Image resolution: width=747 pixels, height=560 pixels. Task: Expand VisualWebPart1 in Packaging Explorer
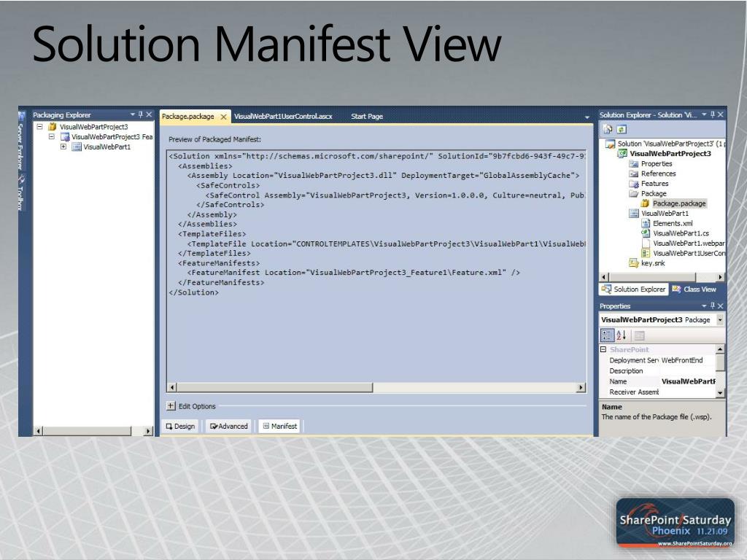pos(63,147)
